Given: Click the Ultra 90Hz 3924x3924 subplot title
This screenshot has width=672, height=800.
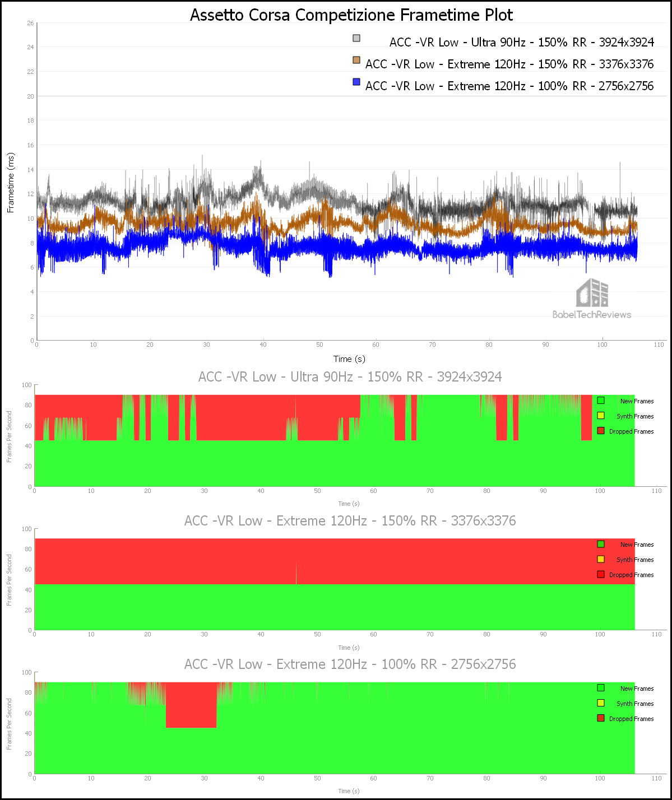Looking at the screenshot, I should point(350,377).
